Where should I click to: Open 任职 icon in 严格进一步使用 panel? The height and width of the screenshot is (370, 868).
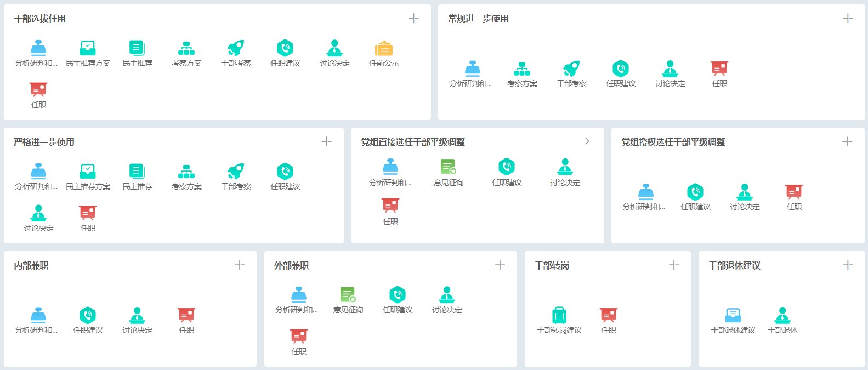[88, 213]
